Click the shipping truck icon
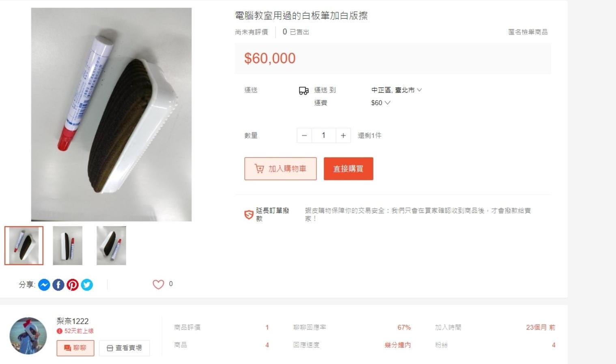616x364 pixels. coord(304,91)
